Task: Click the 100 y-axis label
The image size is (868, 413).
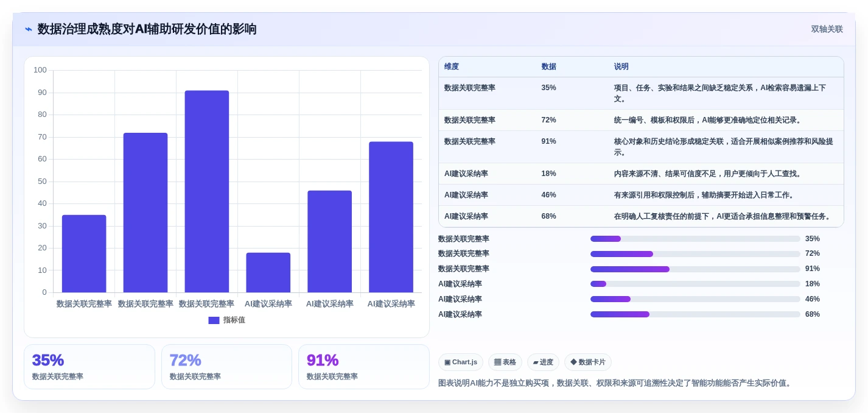Action: (x=40, y=70)
